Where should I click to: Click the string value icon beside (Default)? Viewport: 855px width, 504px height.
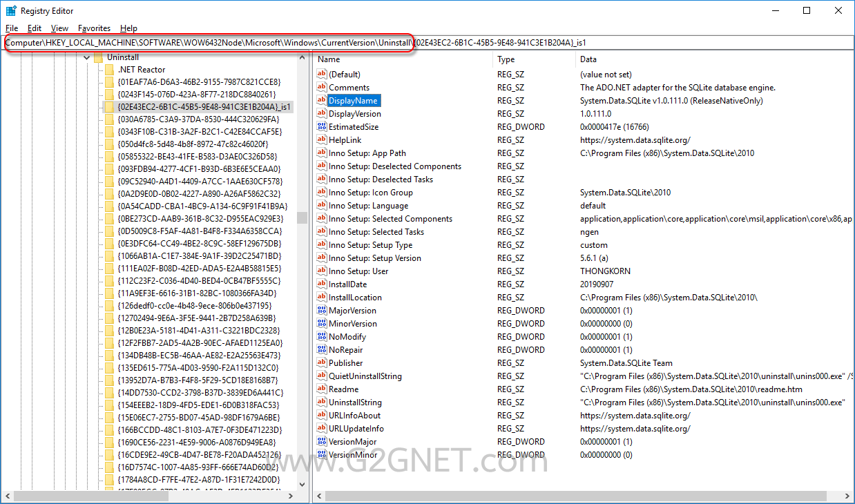[x=321, y=74]
